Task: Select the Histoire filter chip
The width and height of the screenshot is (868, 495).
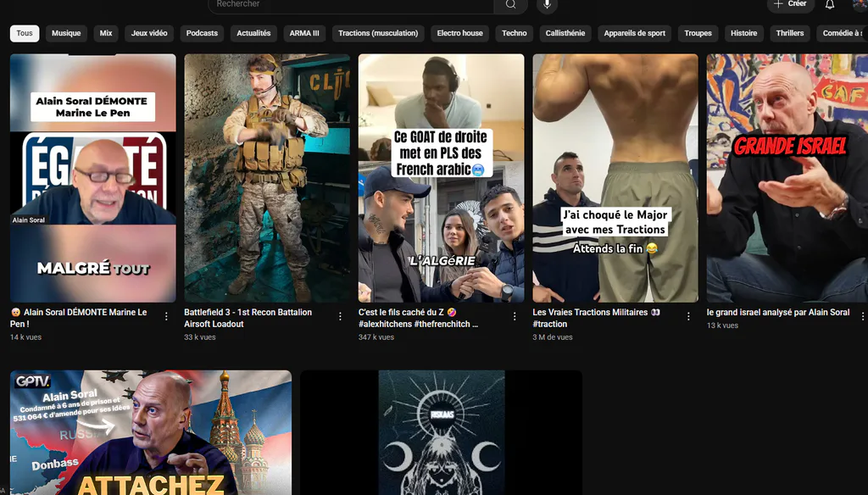Action: pyautogui.click(x=743, y=33)
